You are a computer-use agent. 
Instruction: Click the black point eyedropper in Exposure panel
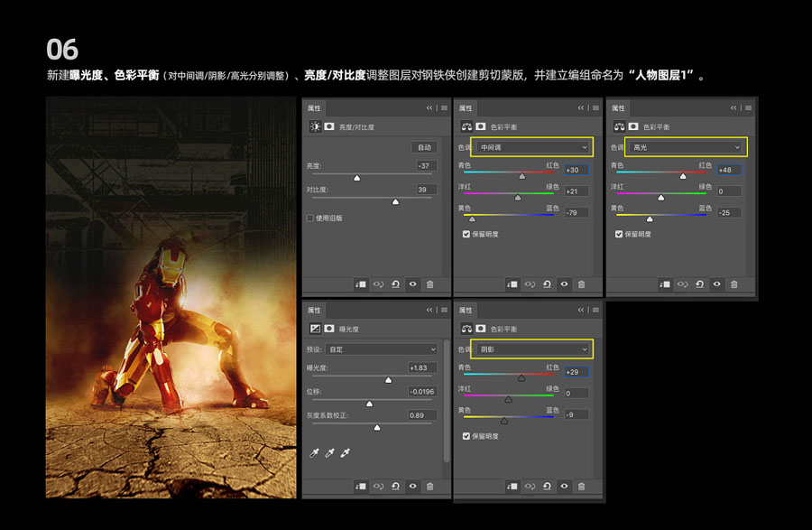click(315, 451)
